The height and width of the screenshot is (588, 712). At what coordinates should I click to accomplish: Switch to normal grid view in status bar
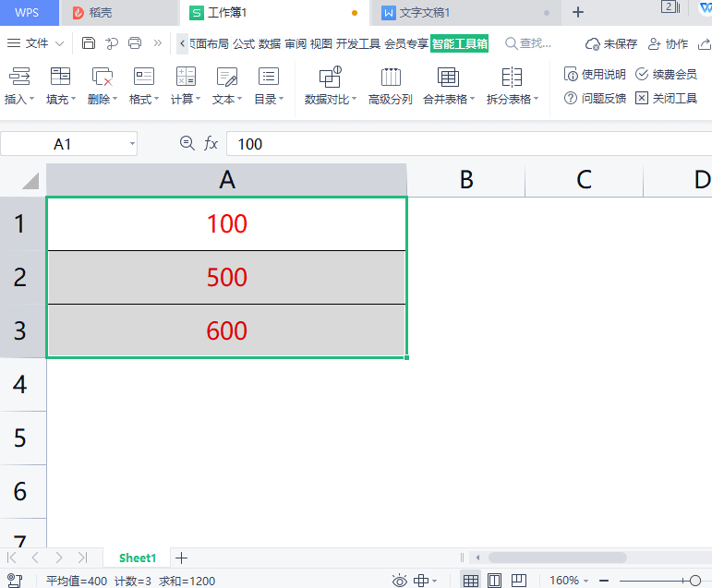[x=470, y=581]
